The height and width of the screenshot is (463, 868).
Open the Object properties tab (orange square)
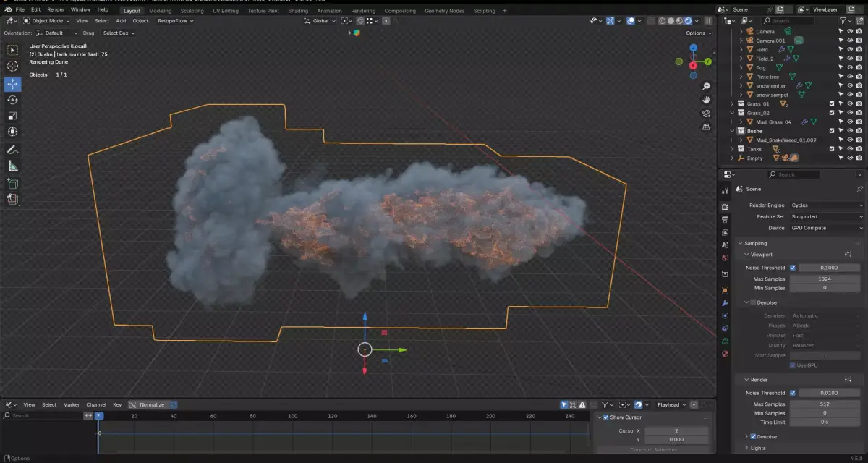pyautogui.click(x=725, y=289)
